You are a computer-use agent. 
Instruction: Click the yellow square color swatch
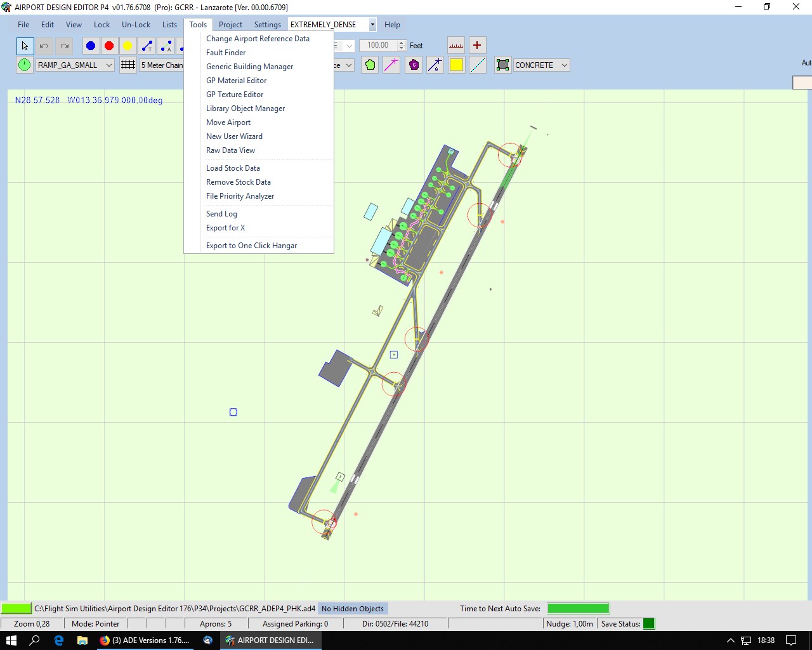[x=456, y=65]
